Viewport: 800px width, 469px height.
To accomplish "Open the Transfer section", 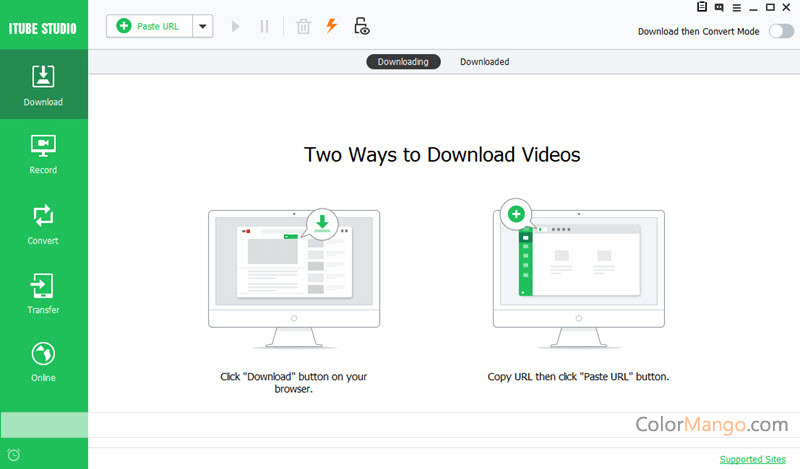I will pyautogui.click(x=43, y=293).
